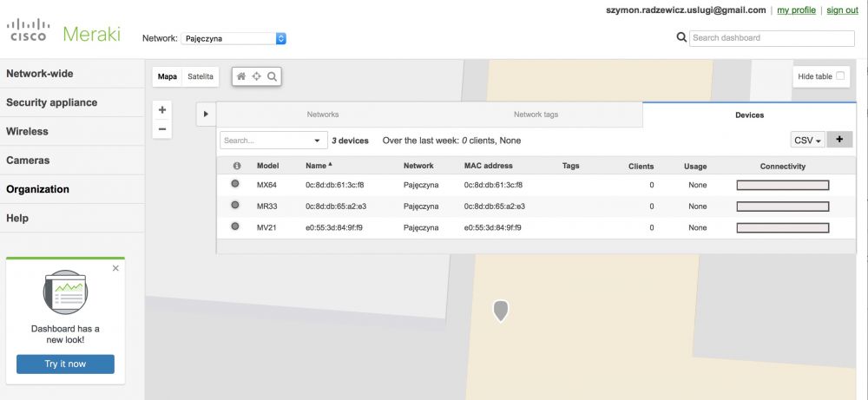The height and width of the screenshot is (400, 868).
Task: Click Pajęczyna network in MX64 row
Action: click(421, 185)
